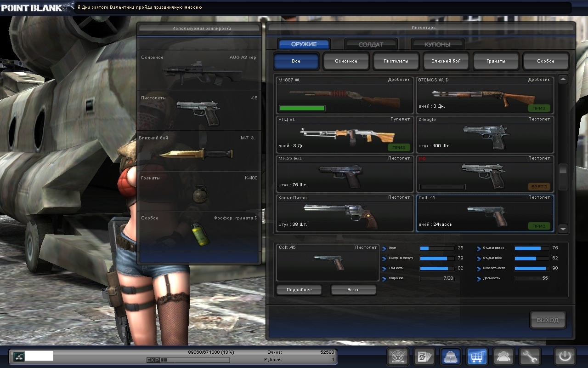The image size is (588, 368).
Task: Click the equipped phosphorus grenade special slot
Action: (199, 231)
